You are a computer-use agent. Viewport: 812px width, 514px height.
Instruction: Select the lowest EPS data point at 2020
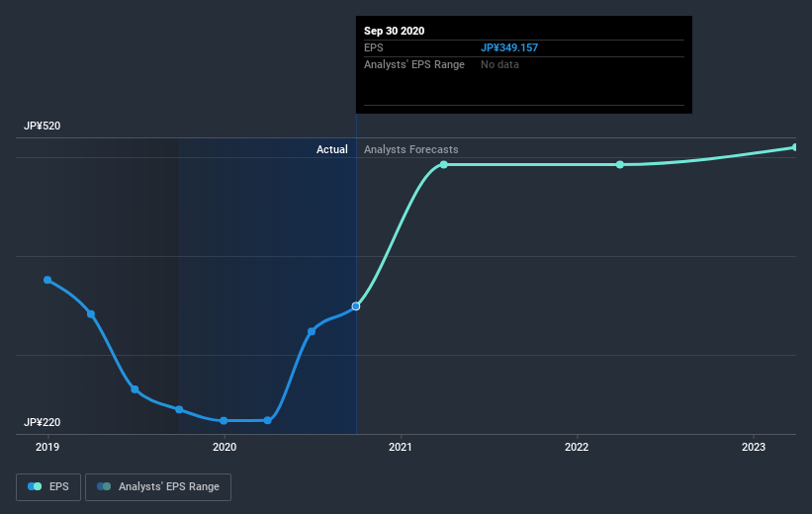[224, 421]
